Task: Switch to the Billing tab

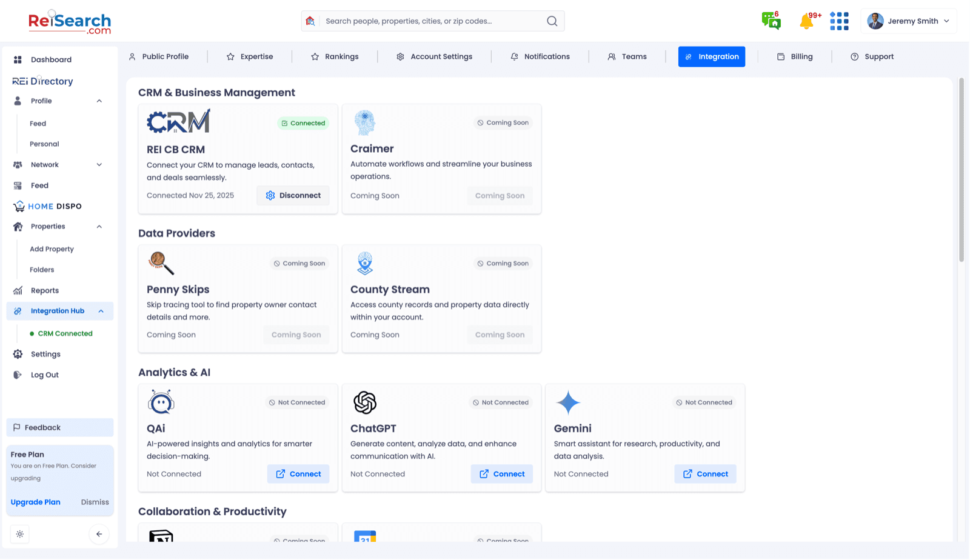Action: (x=795, y=56)
